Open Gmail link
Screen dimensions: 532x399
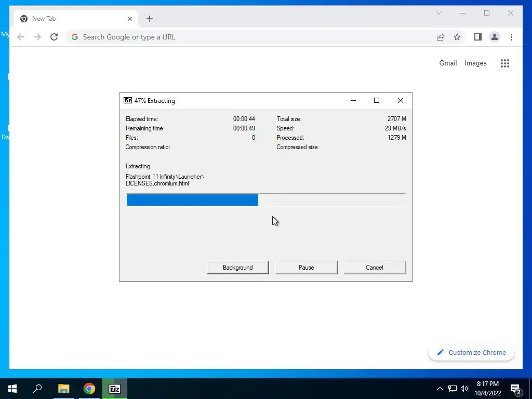pyautogui.click(x=448, y=63)
